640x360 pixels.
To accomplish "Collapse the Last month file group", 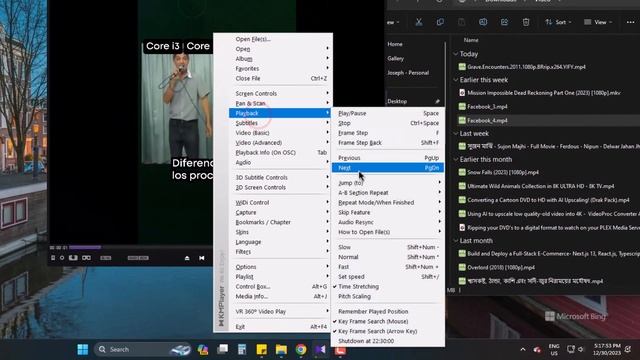I will tap(456, 241).
